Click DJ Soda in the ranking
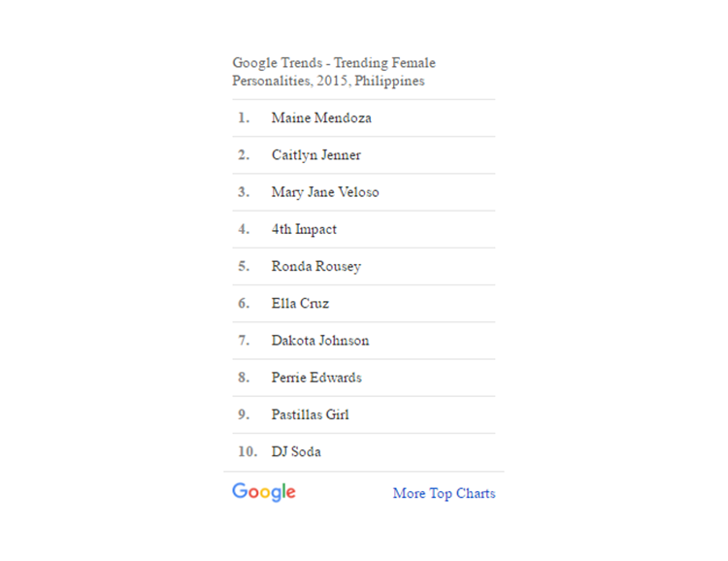The height and width of the screenshot is (561, 728). (296, 451)
